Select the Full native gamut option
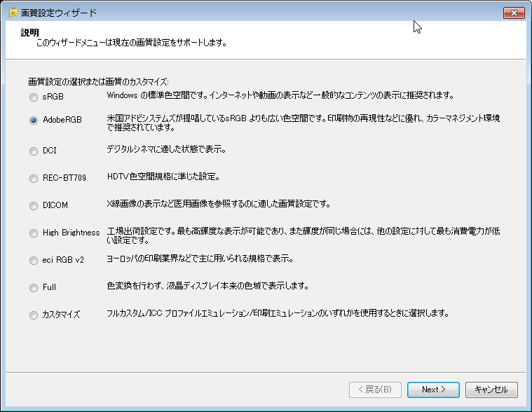 pos(34,287)
